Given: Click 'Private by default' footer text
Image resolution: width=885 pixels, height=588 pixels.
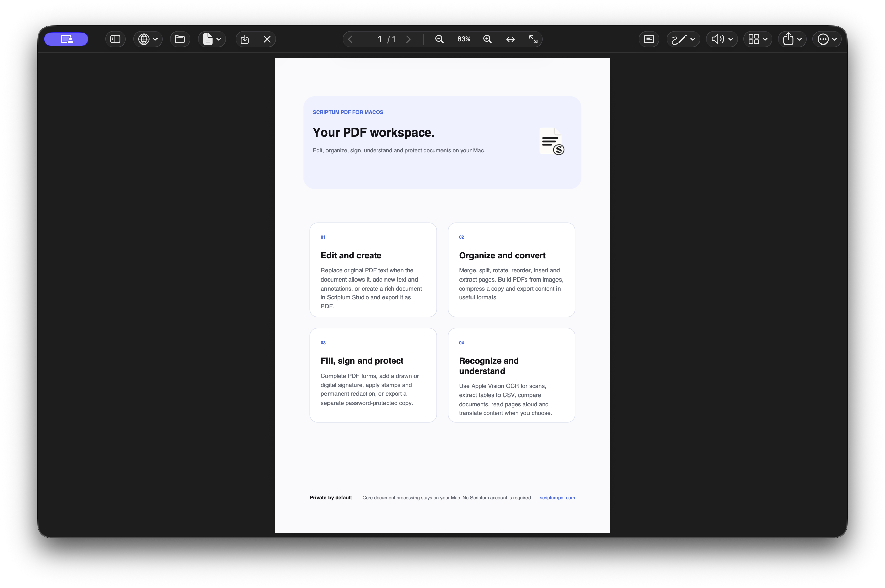Looking at the screenshot, I should click(331, 498).
